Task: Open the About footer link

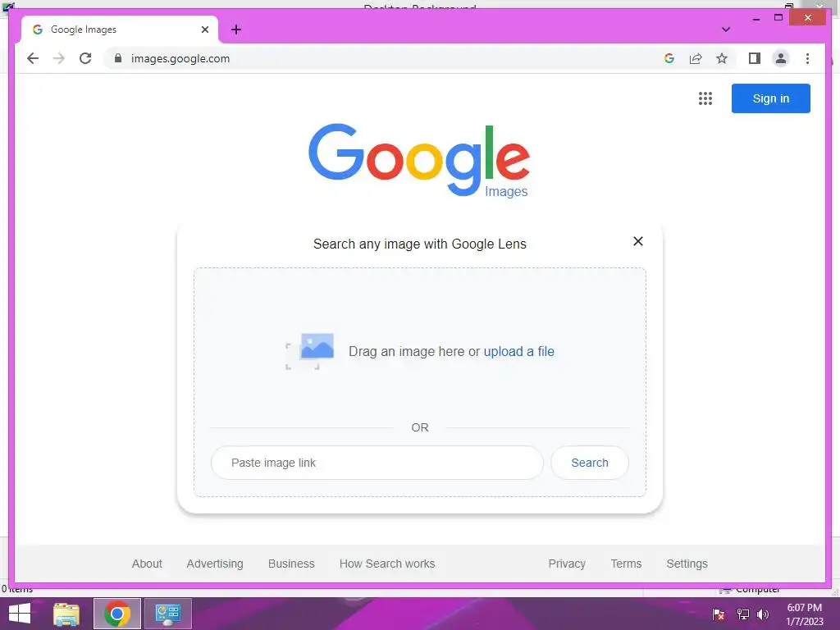Action: [147, 564]
